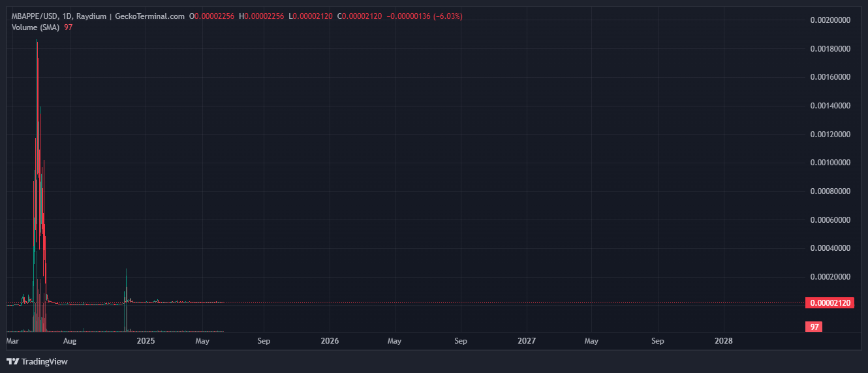Image resolution: width=868 pixels, height=373 pixels.
Task: Click the GeckoTerminal.com source text
Action: point(149,16)
